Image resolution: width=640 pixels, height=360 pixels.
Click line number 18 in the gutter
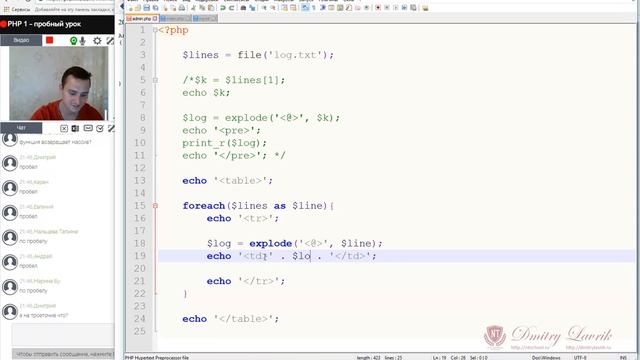click(x=140, y=243)
